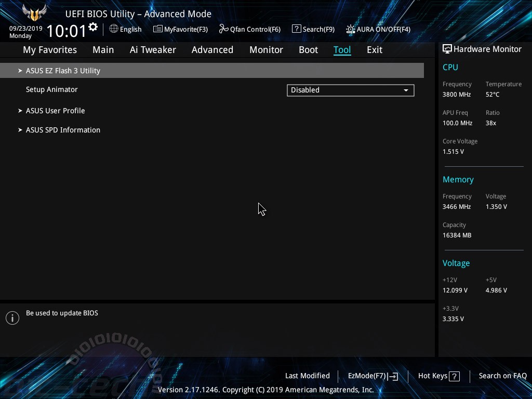Image resolution: width=532 pixels, height=399 pixels.
Task: Click the Hot Keys question mark icon
Action: coord(454,376)
